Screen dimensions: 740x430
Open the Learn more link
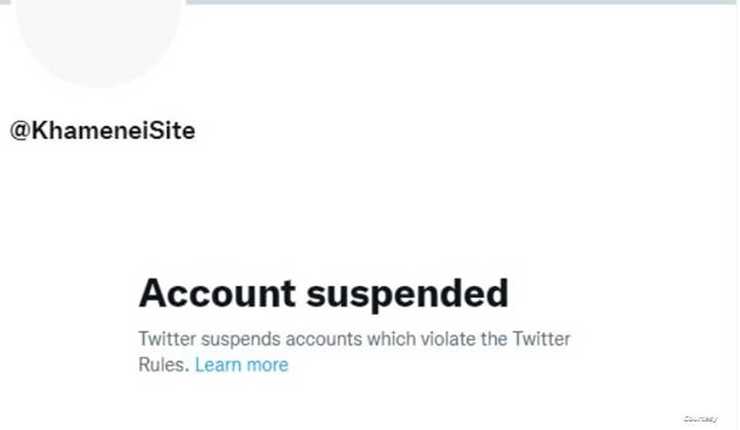(x=242, y=365)
